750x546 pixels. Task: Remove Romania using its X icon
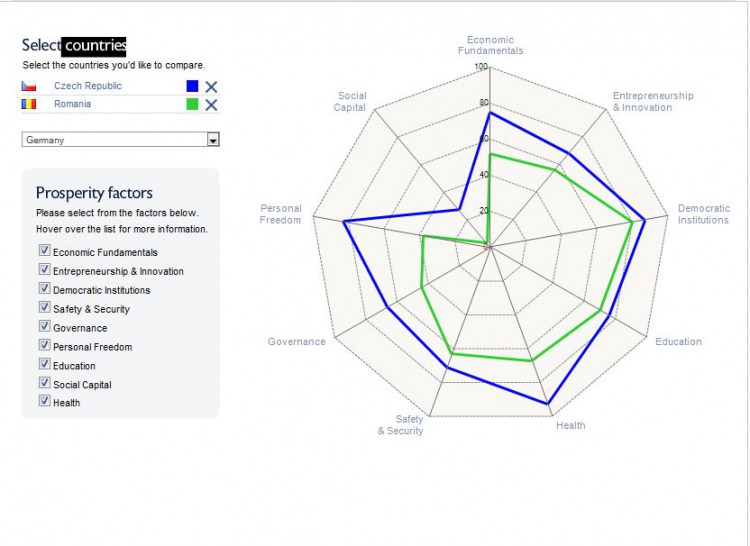click(x=211, y=104)
